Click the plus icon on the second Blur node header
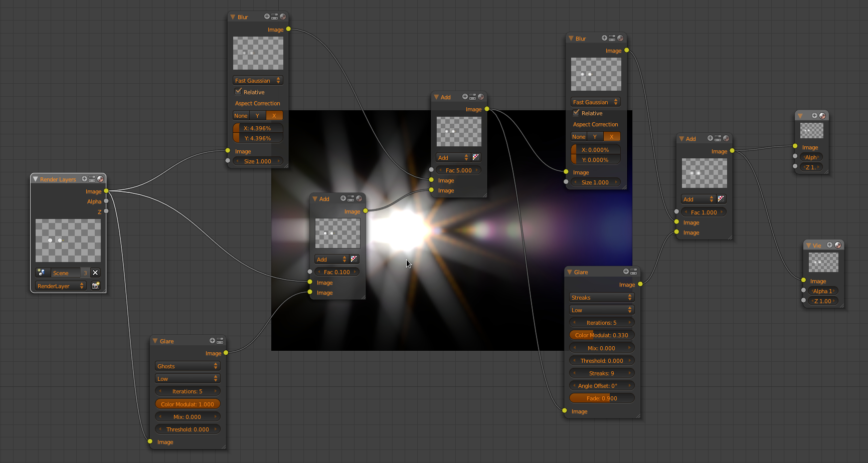This screenshot has width=868, height=463. point(604,38)
